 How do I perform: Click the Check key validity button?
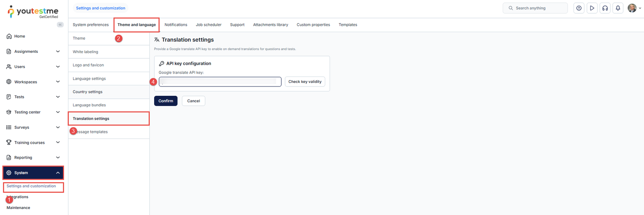(x=305, y=82)
